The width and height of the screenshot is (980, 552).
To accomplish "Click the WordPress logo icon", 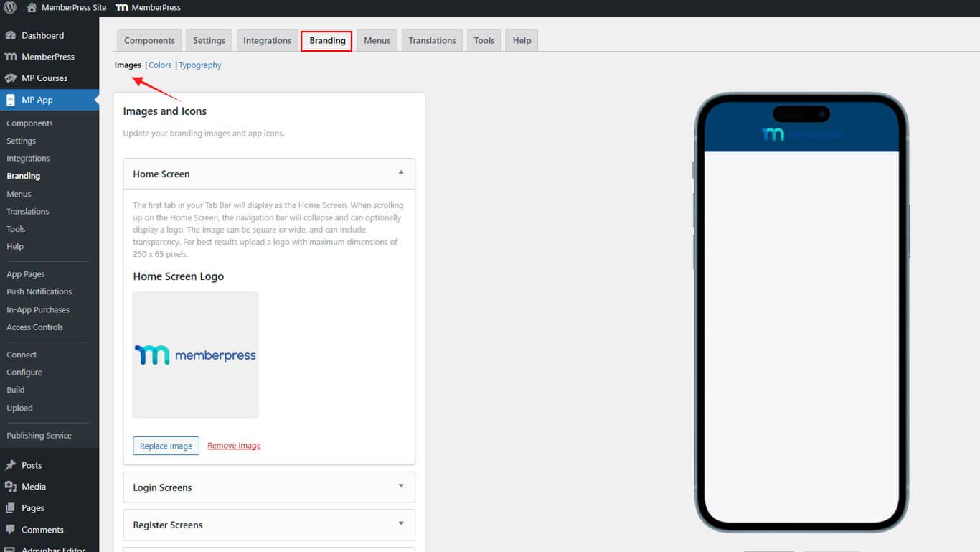I will pos(10,8).
